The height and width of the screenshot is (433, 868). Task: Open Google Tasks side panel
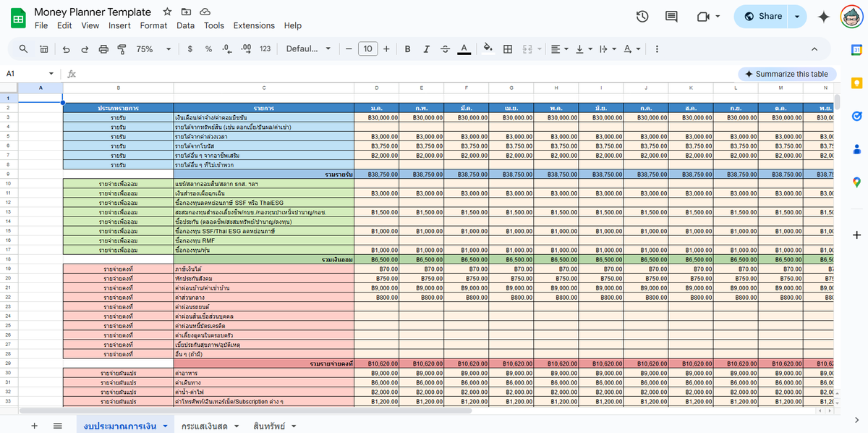(856, 116)
